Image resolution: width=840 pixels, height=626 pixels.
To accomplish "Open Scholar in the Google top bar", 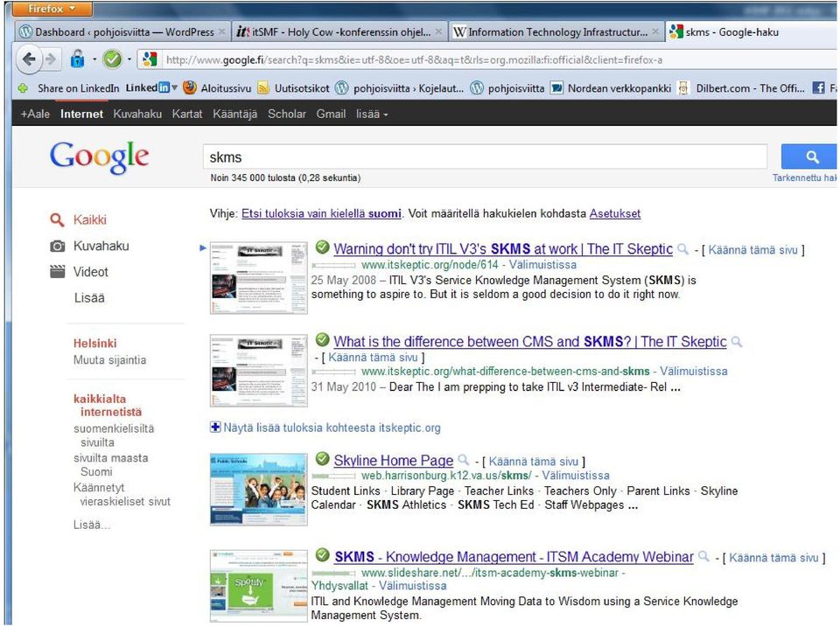I will tap(287, 114).
